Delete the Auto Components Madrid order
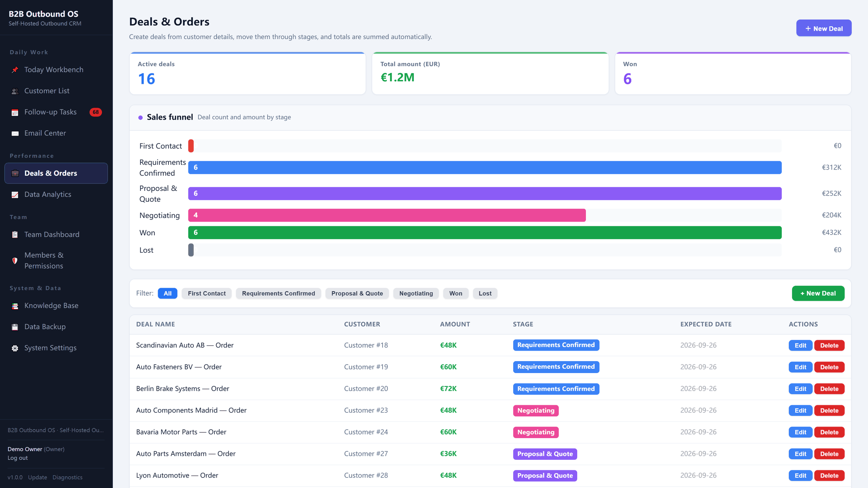 (x=829, y=410)
